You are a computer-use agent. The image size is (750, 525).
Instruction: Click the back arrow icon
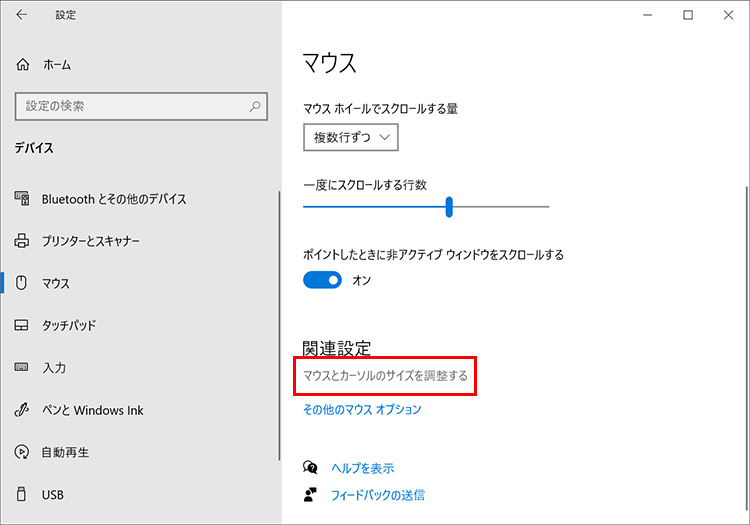pos(22,15)
